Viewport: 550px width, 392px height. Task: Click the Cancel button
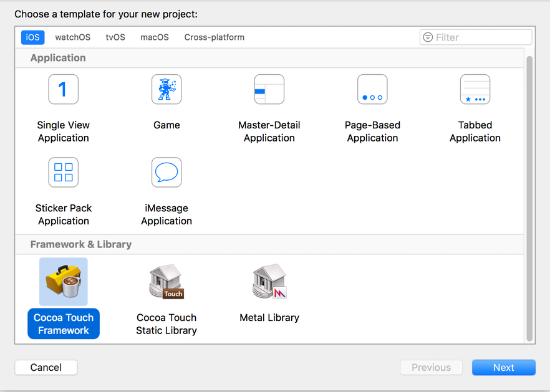46,367
